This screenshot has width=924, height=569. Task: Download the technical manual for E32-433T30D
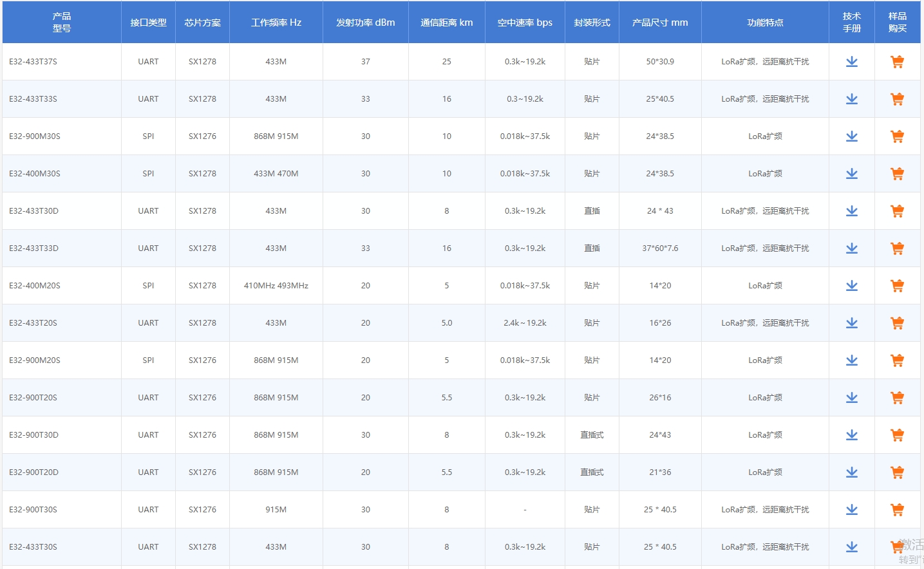click(x=851, y=211)
